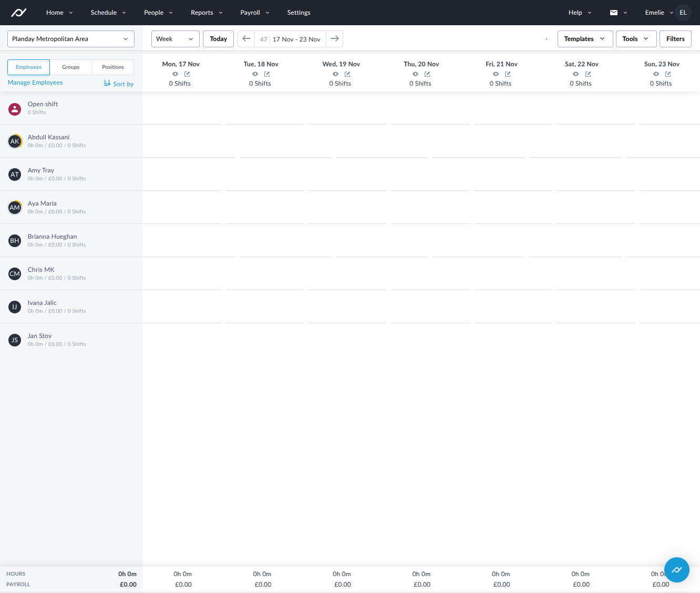Viewport: 700px width, 593px height.
Task: Click the forward arrow to view next week
Action: click(x=335, y=38)
